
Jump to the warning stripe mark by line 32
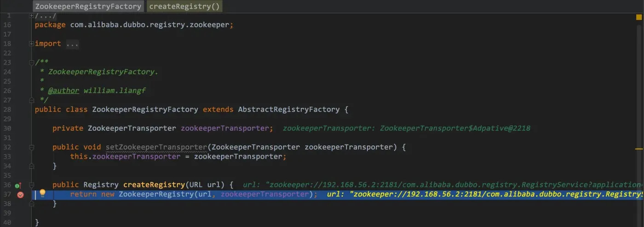[x=639, y=149]
